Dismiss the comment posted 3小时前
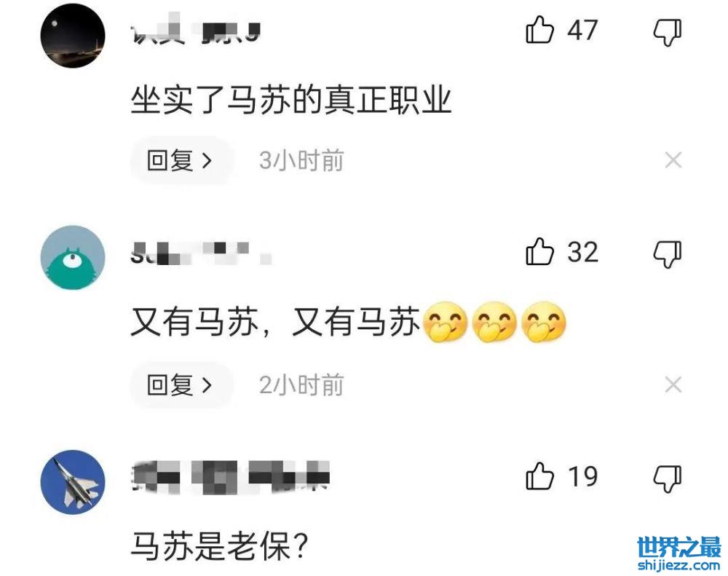The width and height of the screenshot is (728, 576). [x=673, y=160]
